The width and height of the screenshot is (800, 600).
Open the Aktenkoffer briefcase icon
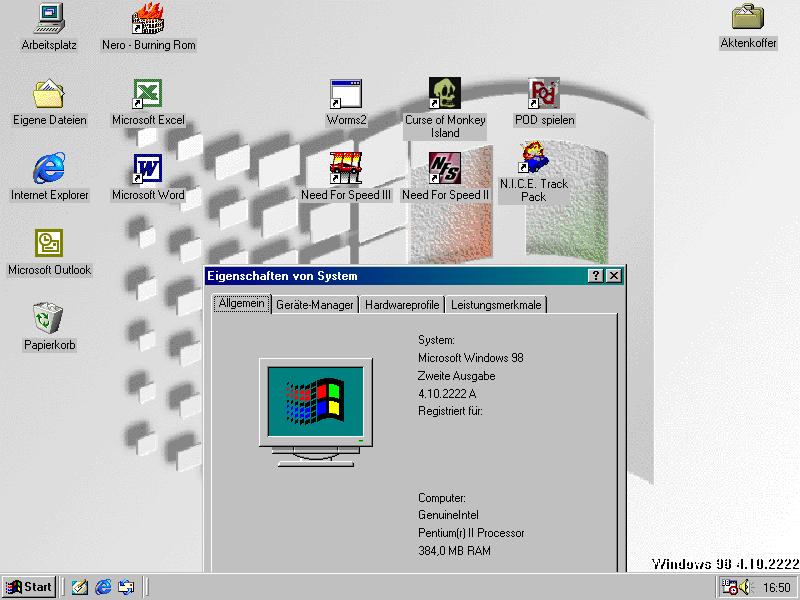748,18
